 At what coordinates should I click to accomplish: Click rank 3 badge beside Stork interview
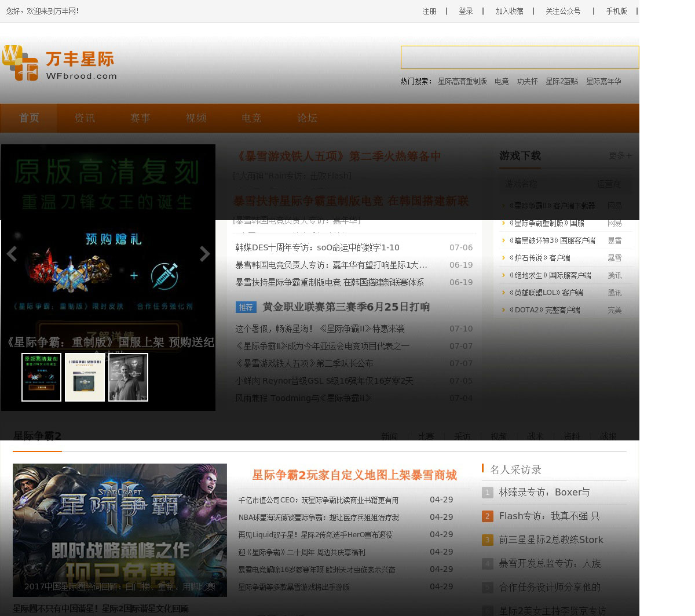click(x=488, y=540)
